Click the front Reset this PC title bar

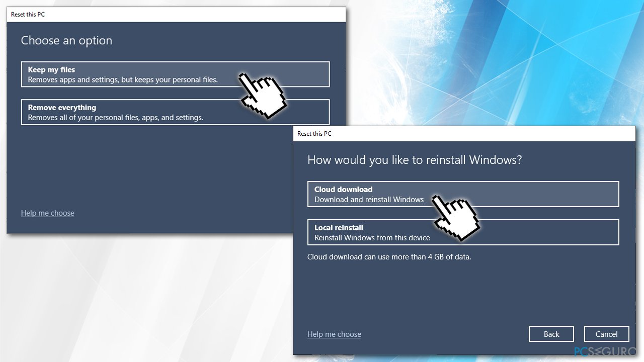[464, 134]
